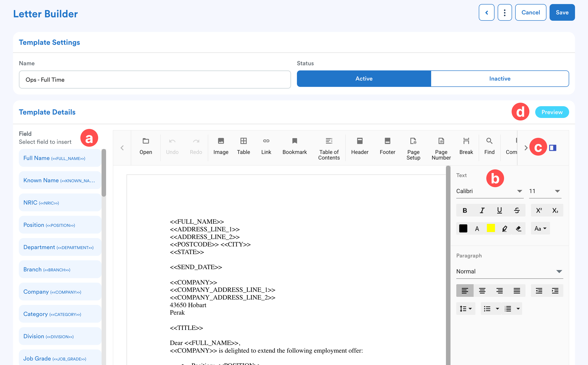Screen dimensions: 588x365
Task: Click the Preview button
Action: (x=552, y=112)
